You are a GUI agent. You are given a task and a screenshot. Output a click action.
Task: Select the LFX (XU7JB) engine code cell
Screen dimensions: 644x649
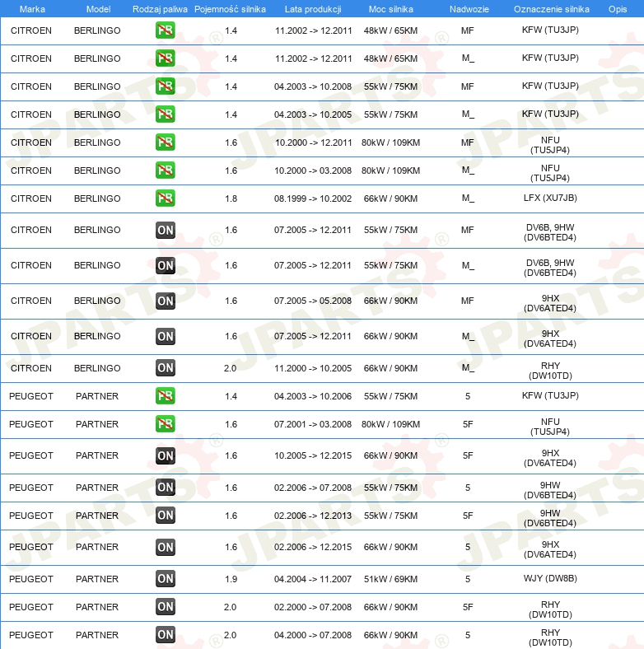[550, 198]
